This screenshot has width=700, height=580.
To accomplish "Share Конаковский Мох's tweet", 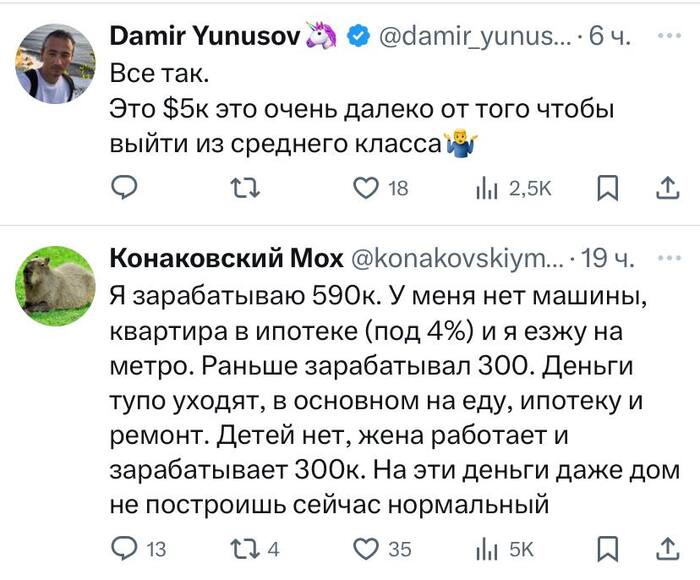I will (x=665, y=548).
